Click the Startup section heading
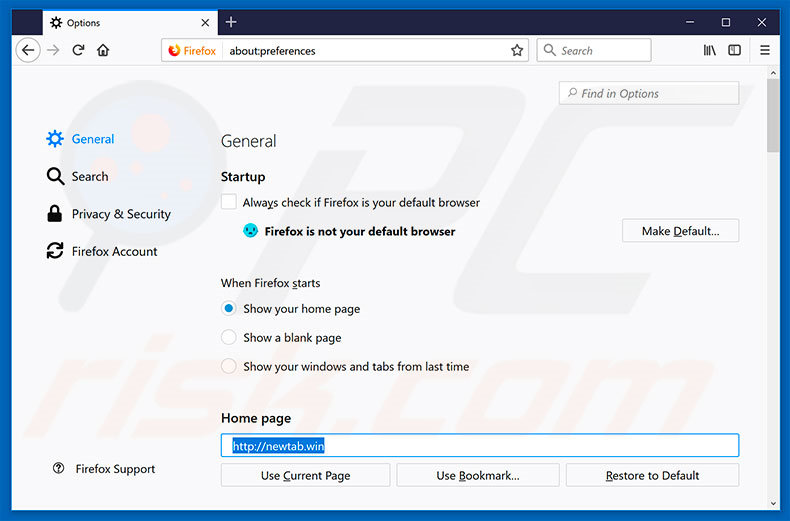Screen dimensions: 790x521 243,177
